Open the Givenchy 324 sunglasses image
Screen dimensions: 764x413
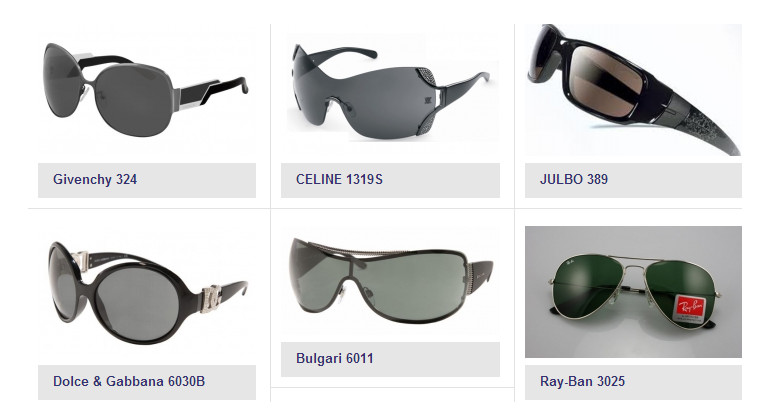pos(147,94)
